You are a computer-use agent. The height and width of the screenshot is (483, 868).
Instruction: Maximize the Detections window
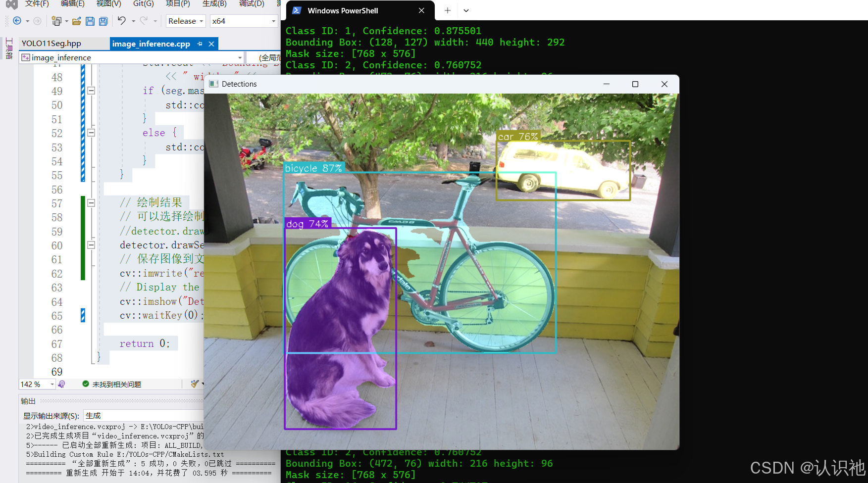click(635, 84)
